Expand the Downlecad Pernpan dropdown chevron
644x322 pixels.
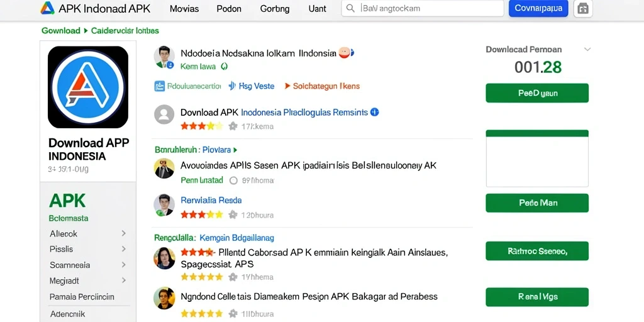pos(587,49)
